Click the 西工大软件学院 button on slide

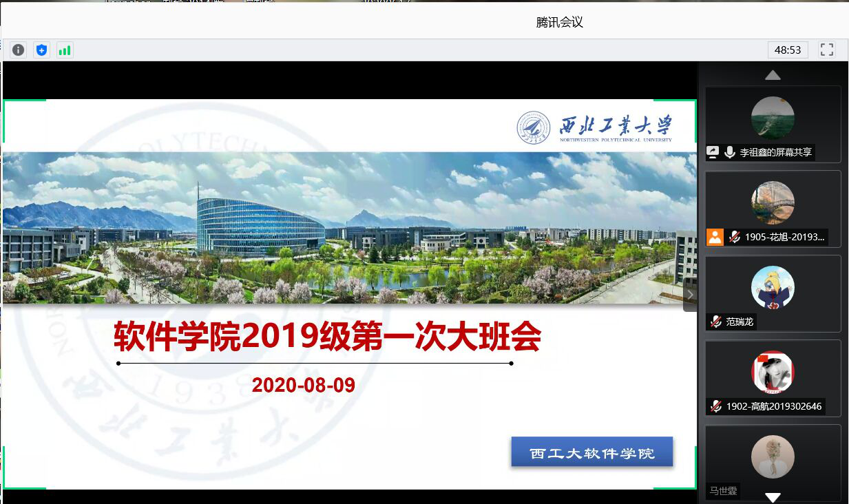tap(591, 452)
